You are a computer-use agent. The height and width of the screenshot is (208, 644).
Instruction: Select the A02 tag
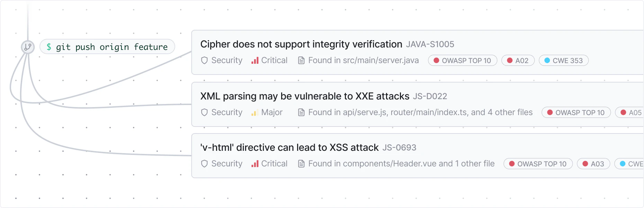pyautogui.click(x=518, y=61)
